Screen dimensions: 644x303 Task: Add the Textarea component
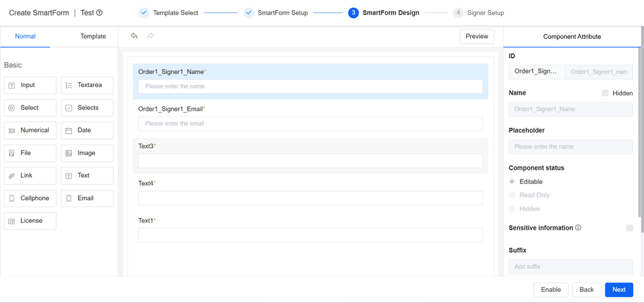click(x=87, y=85)
